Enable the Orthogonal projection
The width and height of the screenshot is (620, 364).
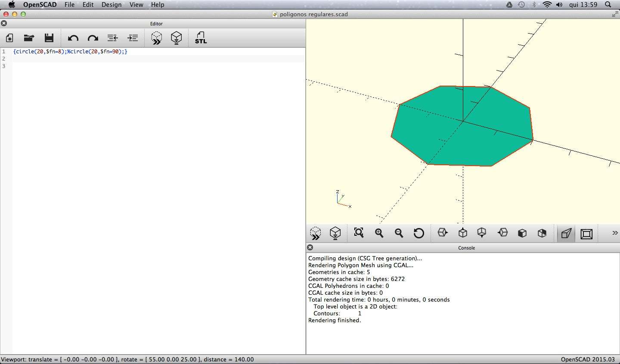click(x=586, y=233)
